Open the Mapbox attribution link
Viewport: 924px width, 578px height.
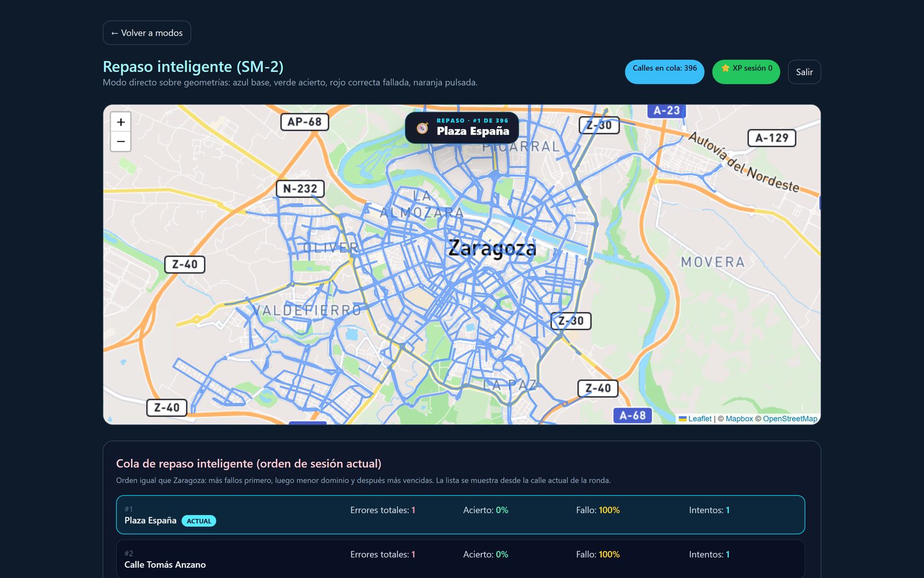click(x=739, y=418)
